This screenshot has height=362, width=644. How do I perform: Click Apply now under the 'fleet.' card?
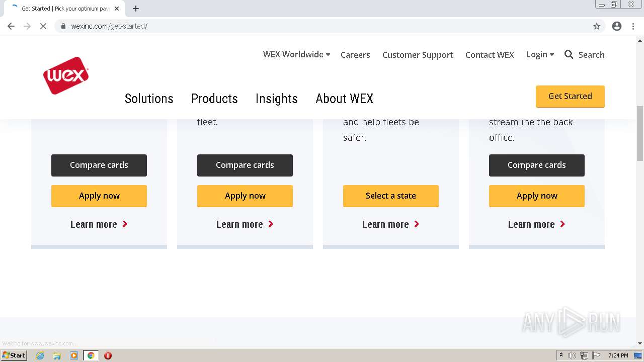pos(245,196)
